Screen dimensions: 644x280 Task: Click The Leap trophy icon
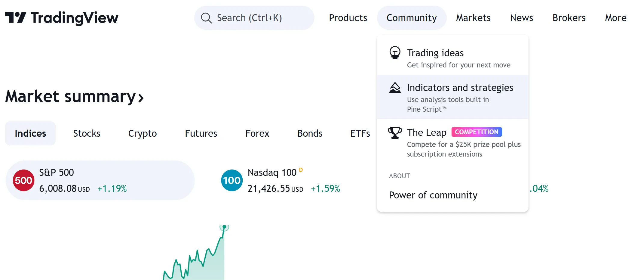coord(395,132)
